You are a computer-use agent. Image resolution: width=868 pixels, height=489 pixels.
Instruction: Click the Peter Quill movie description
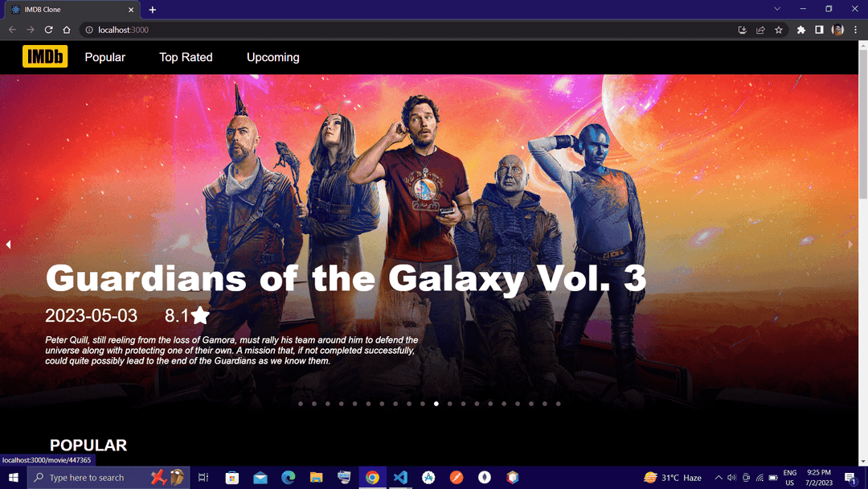click(231, 351)
